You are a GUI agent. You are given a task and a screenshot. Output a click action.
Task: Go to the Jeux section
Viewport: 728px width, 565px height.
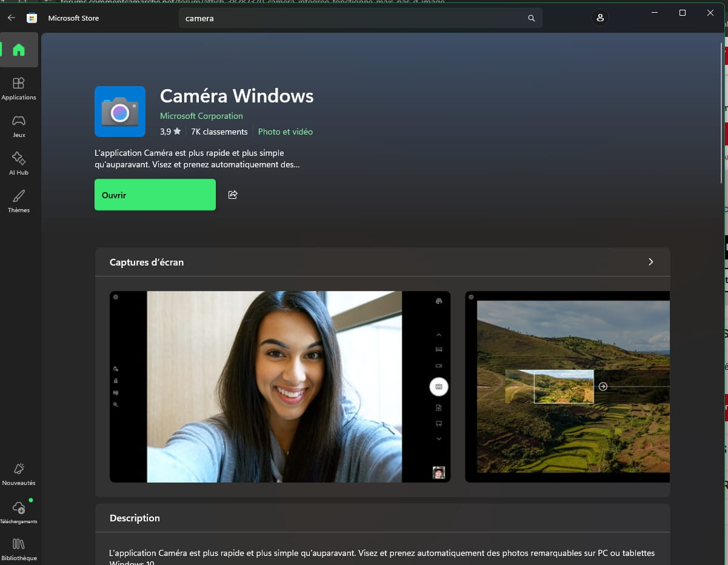(19, 125)
